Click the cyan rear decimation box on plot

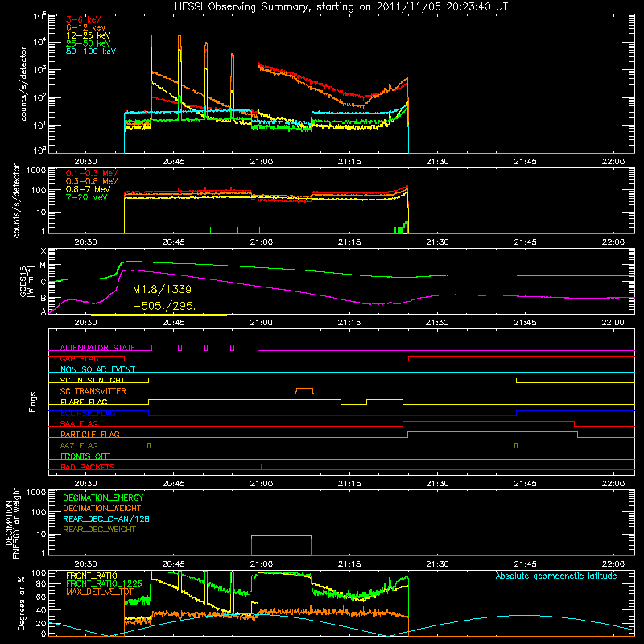click(281, 536)
